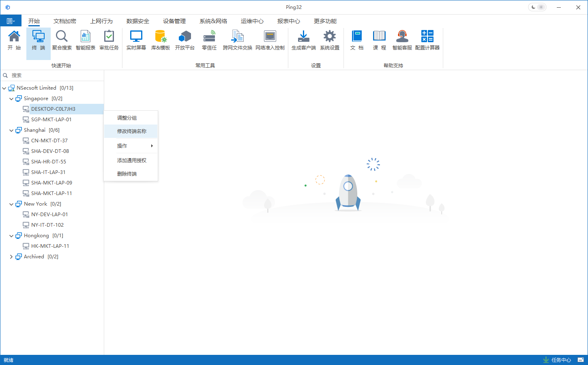Open the 操作 submenu in context menu
Viewport: 588px width, 365px height.
(131, 146)
